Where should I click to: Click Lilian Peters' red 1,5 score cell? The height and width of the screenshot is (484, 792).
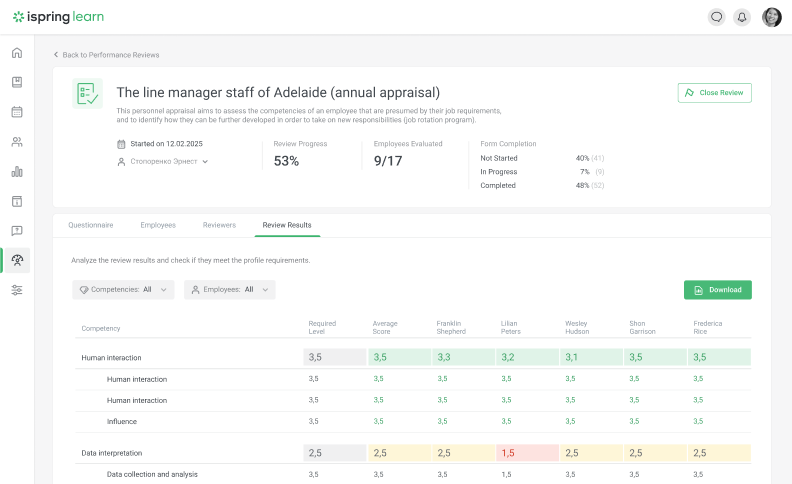point(525,453)
